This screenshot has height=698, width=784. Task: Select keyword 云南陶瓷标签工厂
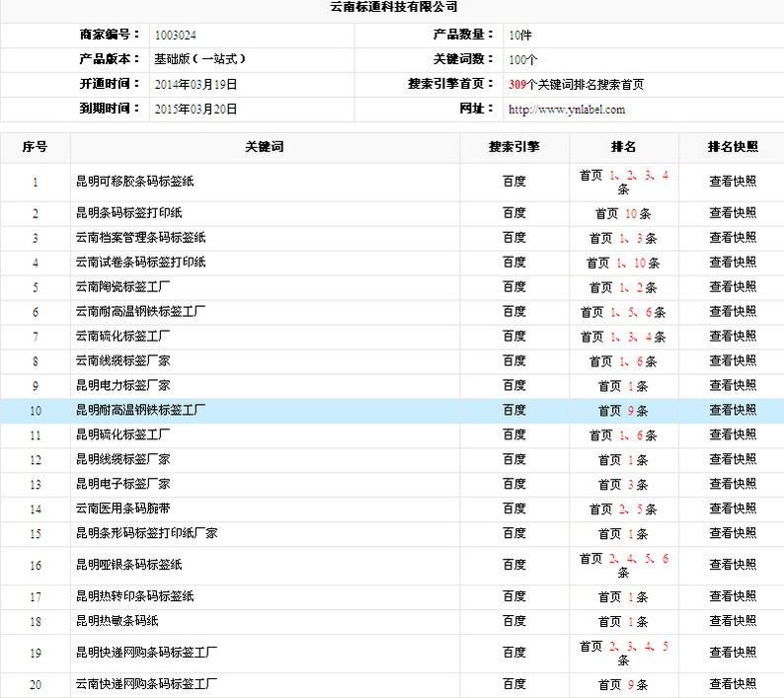pyautogui.click(x=122, y=286)
